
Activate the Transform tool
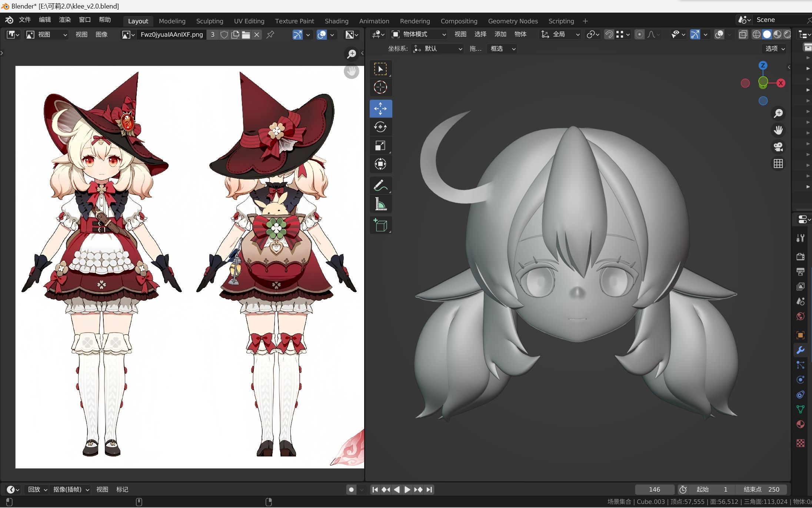pos(380,164)
